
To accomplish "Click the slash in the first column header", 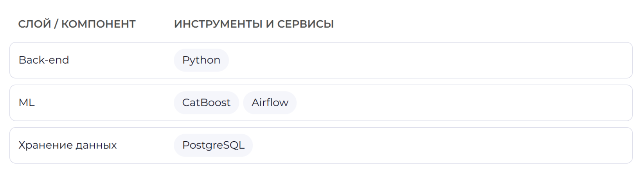I will pyautogui.click(x=56, y=24).
